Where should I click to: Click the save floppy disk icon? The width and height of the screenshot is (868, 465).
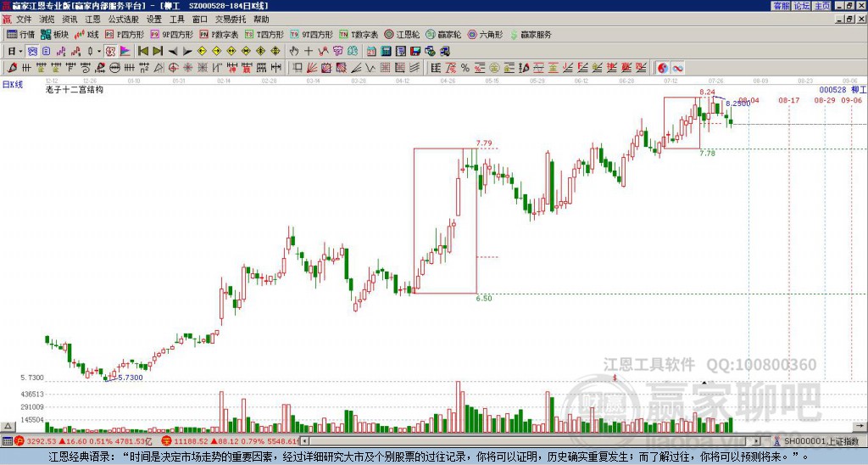[x=415, y=52]
